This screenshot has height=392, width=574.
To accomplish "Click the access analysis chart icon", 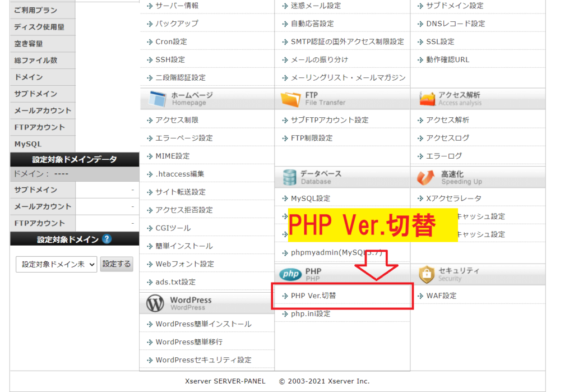I will (427, 99).
